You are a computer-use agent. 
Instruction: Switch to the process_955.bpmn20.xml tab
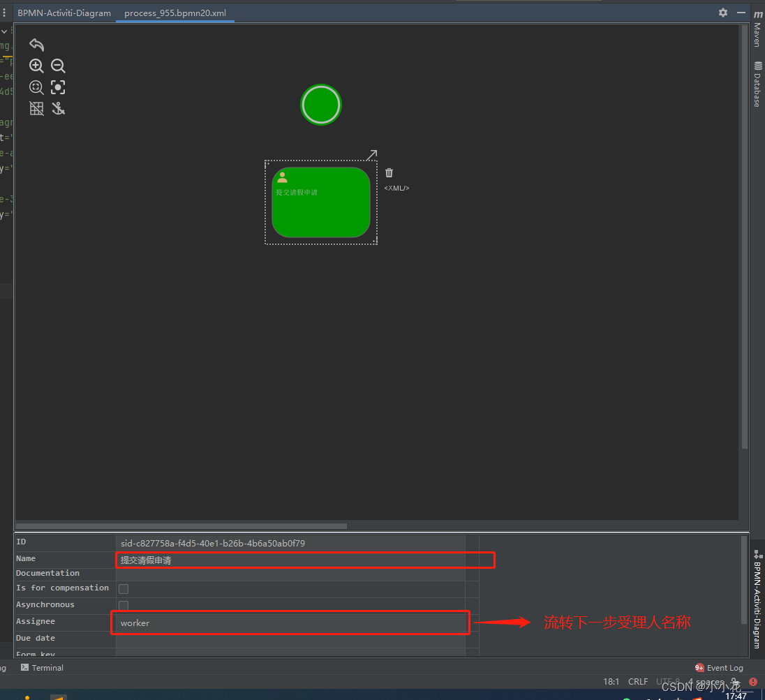click(174, 13)
